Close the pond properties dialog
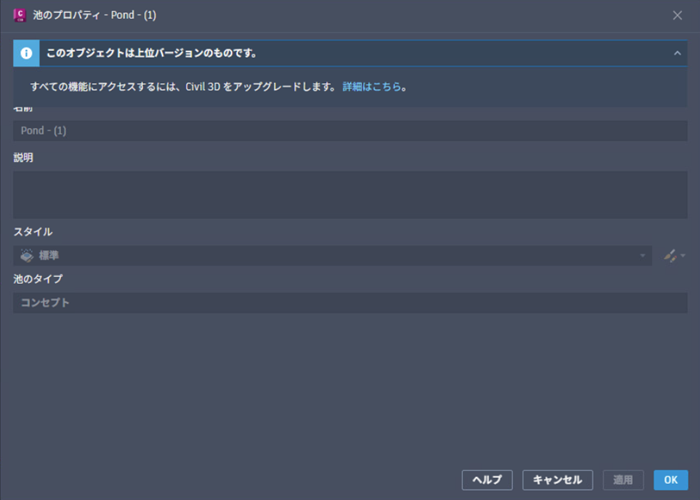Image resolution: width=700 pixels, height=500 pixels. pos(677,15)
